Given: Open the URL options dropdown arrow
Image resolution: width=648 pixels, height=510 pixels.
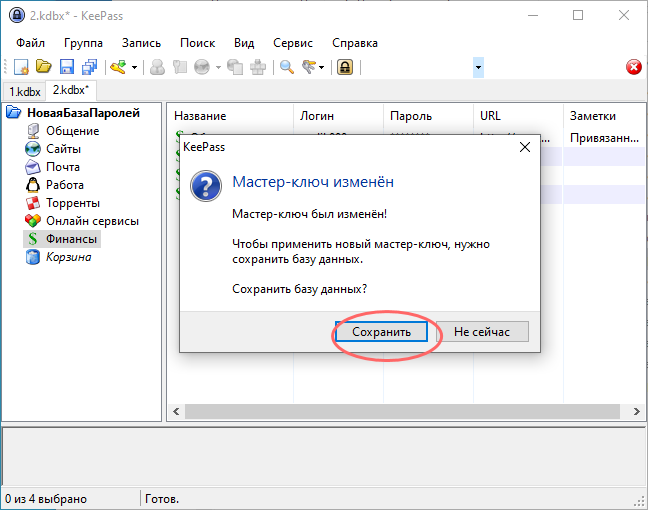Looking at the screenshot, I should [x=218, y=67].
